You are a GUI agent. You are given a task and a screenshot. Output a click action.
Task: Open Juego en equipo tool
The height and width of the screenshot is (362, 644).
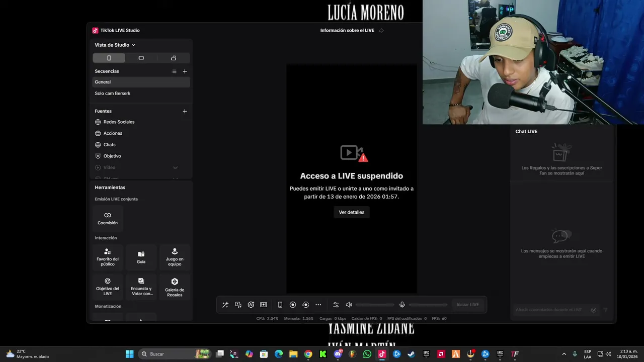pos(175,257)
